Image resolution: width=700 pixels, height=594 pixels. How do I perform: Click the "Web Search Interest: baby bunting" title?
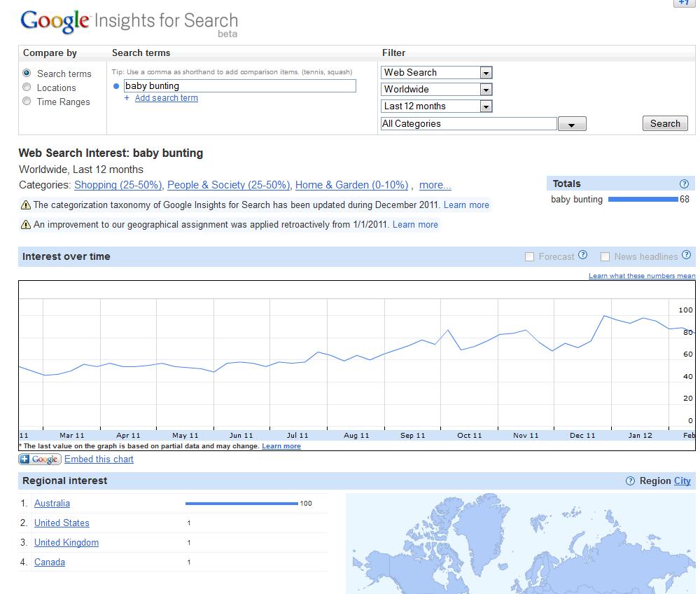point(111,153)
